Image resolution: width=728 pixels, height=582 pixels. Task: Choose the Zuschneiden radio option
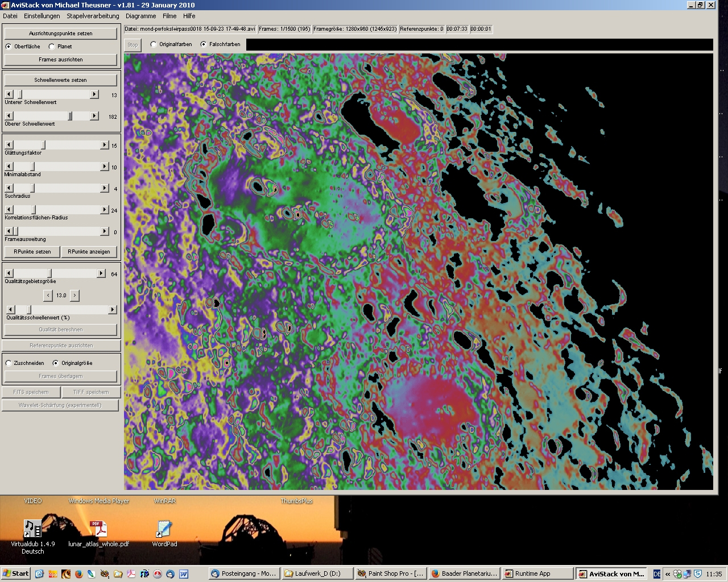click(x=9, y=363)
